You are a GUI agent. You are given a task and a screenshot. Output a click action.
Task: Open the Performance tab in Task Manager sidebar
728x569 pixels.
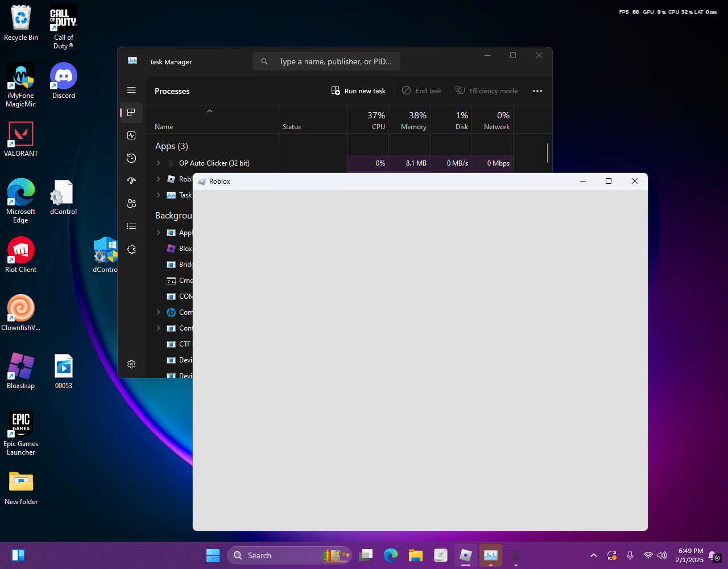pos(131,135)
